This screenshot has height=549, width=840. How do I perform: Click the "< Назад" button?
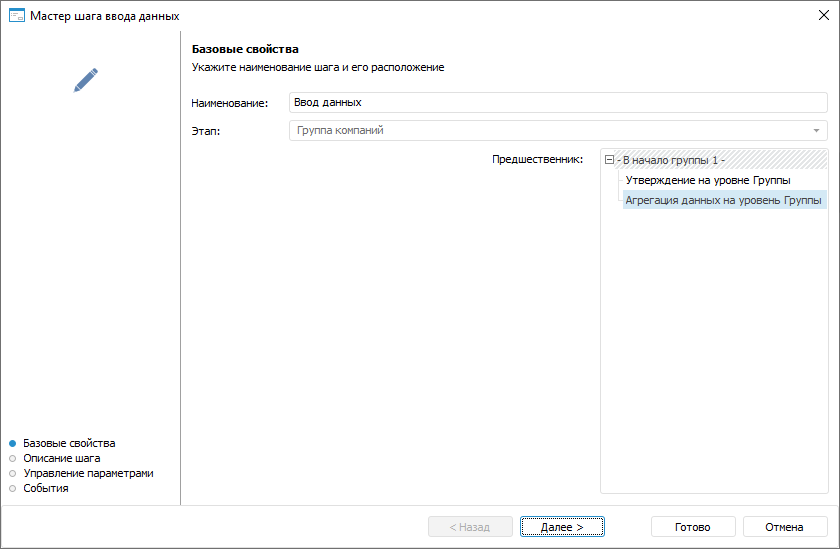click(470, 527)
